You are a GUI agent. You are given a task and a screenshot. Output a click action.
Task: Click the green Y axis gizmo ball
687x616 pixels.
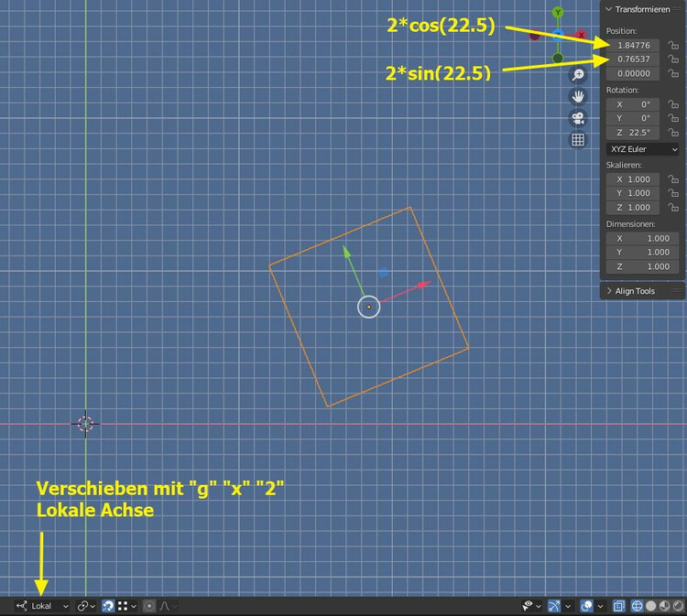pyautogui.click(x=558, y=13)
